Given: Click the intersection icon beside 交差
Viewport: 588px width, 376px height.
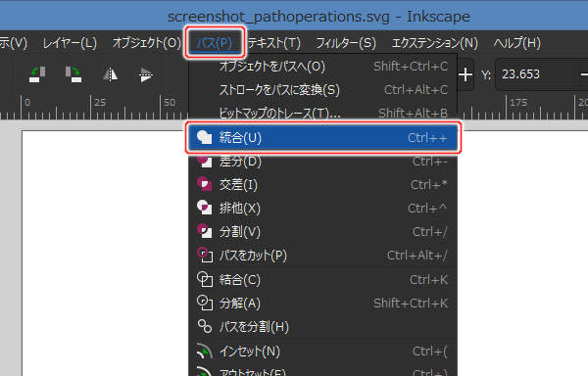Looking at the screenshot, I should (x=205, y=185).
